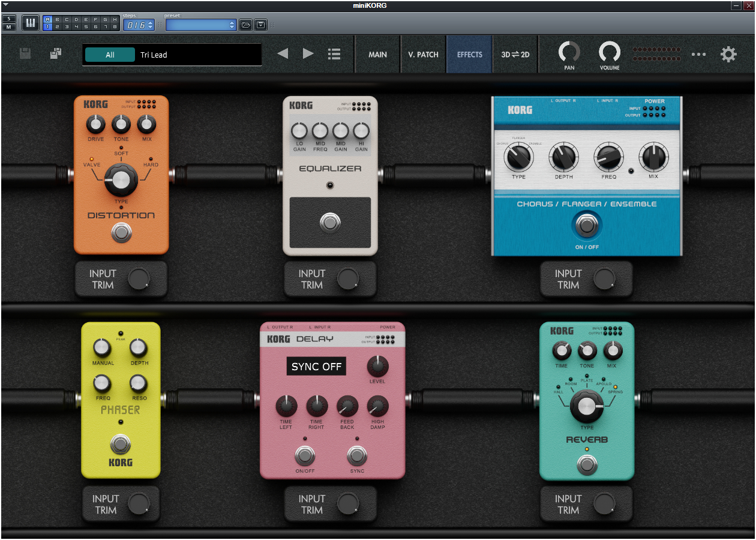Screen dimensions: 756x540
Task: Click the M mute button
Action: 10,27
